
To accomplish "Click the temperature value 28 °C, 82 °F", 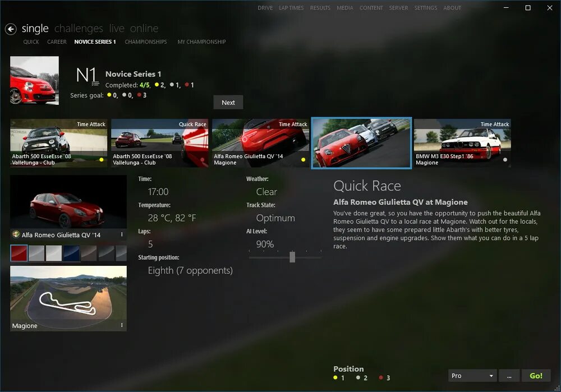I will coord(172,218).
